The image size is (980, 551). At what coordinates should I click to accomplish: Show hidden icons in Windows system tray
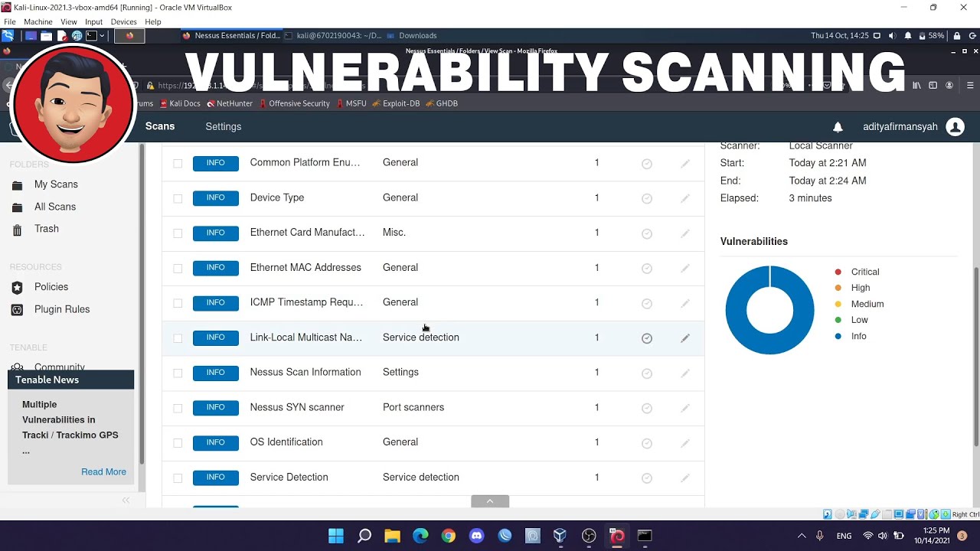(802, 536)
